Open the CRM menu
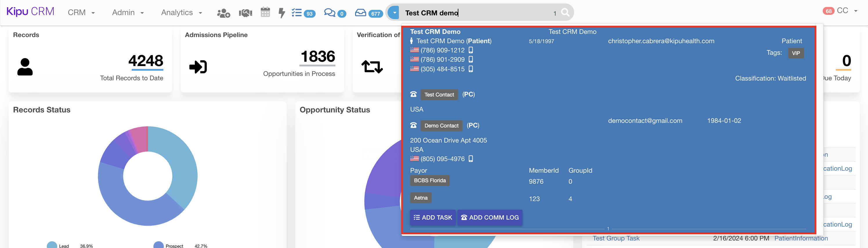The height and width of the screenshot is (248, 868). click(81, 13)
